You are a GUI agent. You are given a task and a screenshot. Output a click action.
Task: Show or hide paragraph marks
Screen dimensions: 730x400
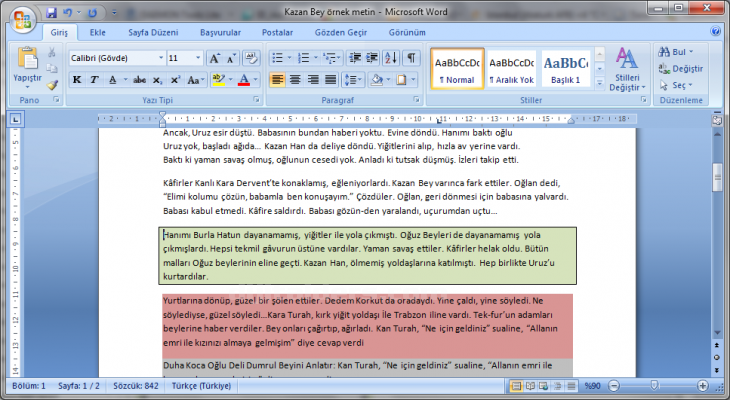click(411, 58)
